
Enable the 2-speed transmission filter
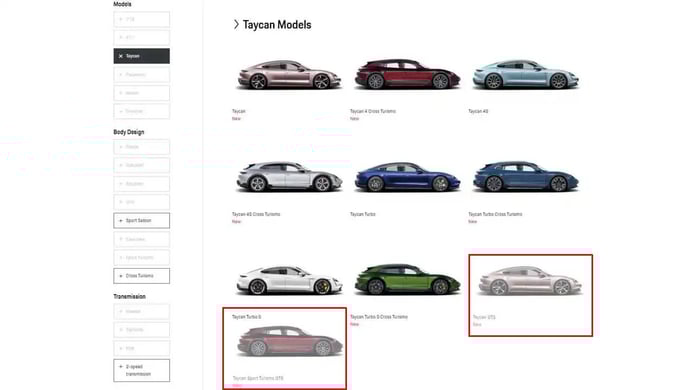[141, 371]
